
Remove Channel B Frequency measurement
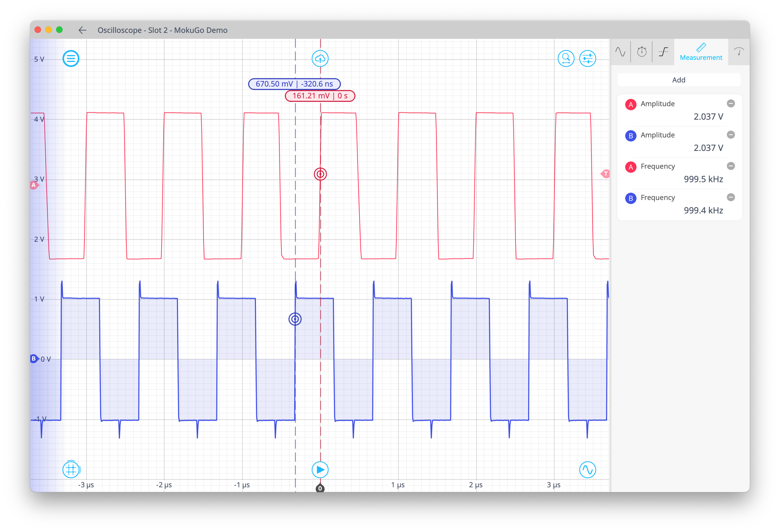(x=731, y=197)
